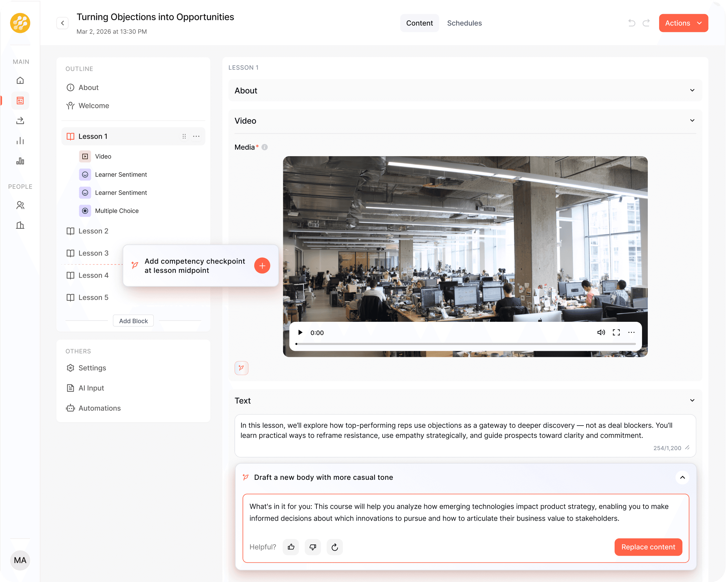Viewport: 728px width, 582px height.
Task: Click the fullscreen icon on video player
Action: pyautogui.click(x=616, y=332)
